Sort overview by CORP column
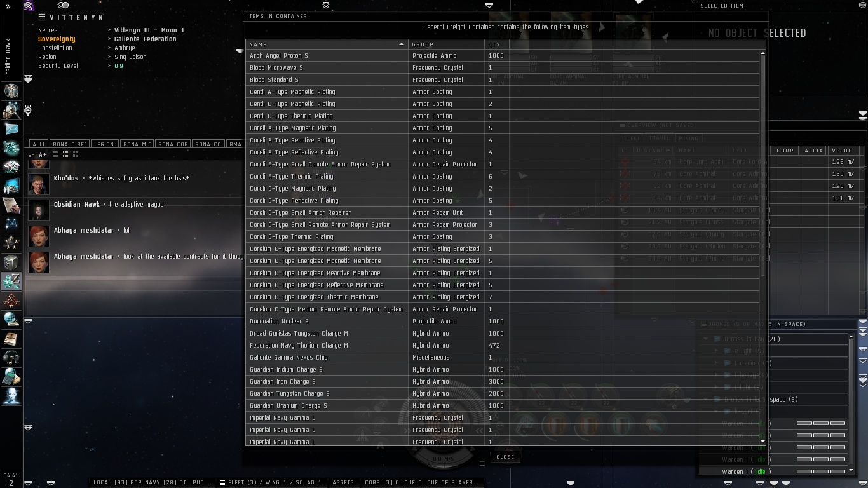Viewport: 868px width, 488px height. pyautogui.click(x=785, y=151)
